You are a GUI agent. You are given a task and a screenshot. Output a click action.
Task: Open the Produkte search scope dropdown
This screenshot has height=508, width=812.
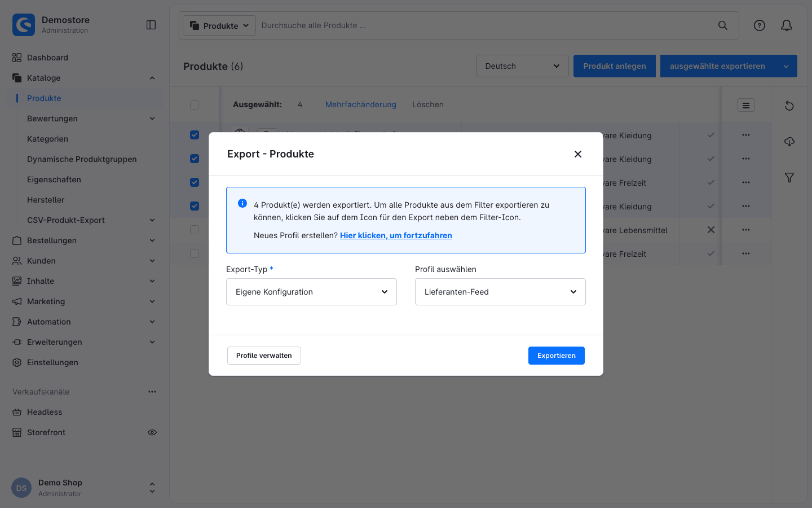click(x=219, y=25)
